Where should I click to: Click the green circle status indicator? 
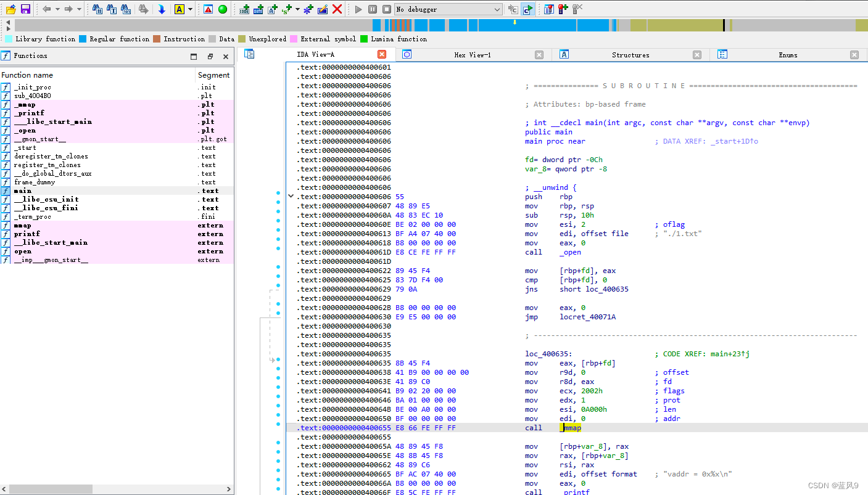(x=223, y=9)
